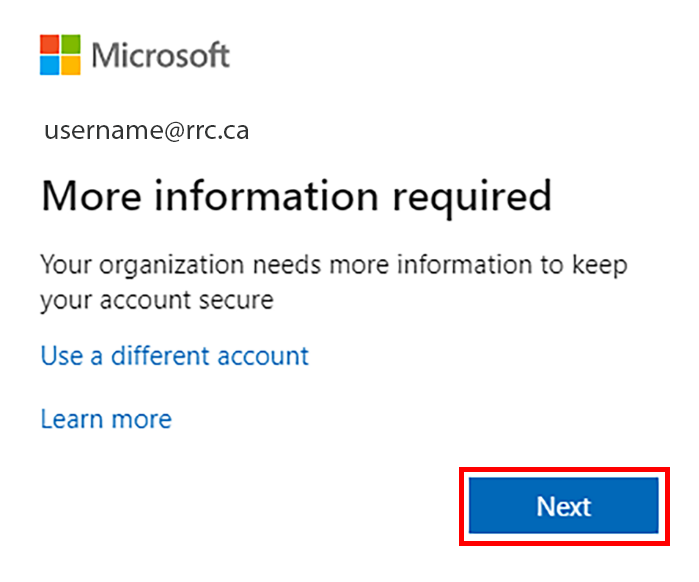Click the 'More information required' heading

click(296, 196)
